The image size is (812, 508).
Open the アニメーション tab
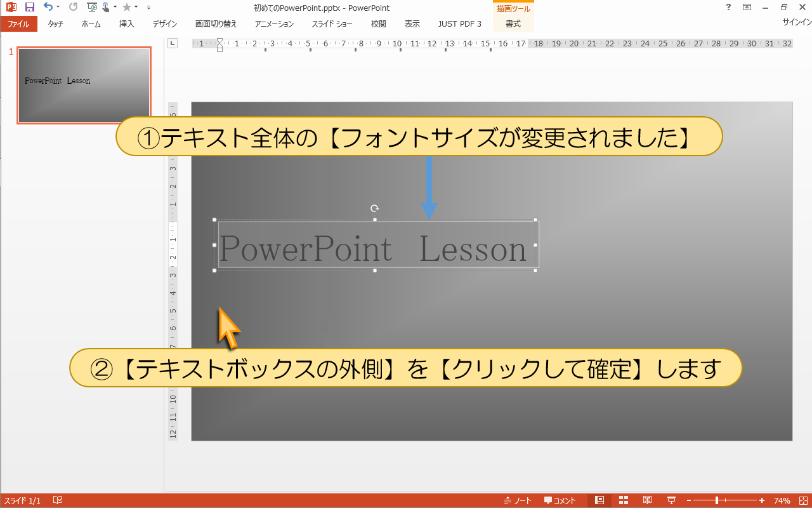tap(274, 24)
